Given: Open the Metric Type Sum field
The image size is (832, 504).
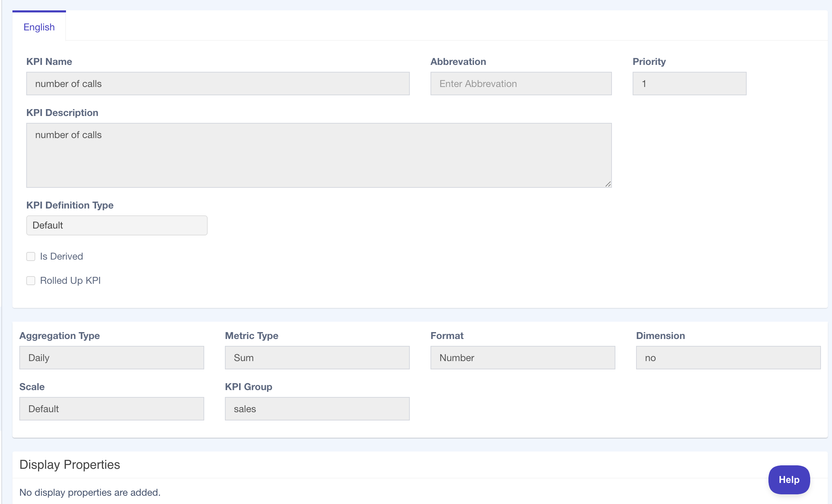Looking at the screenshot, I should (x=317, y=358).
